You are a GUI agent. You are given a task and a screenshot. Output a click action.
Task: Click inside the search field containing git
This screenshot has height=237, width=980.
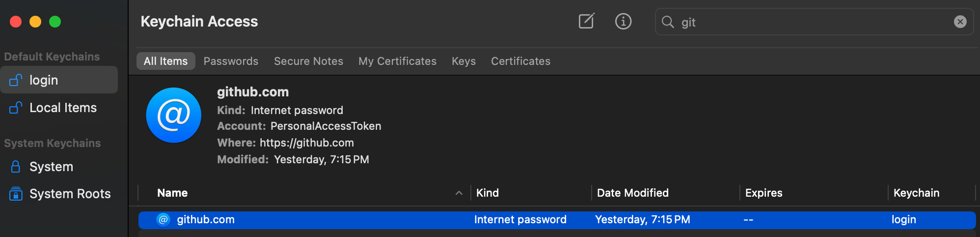[x=810, y=22]
